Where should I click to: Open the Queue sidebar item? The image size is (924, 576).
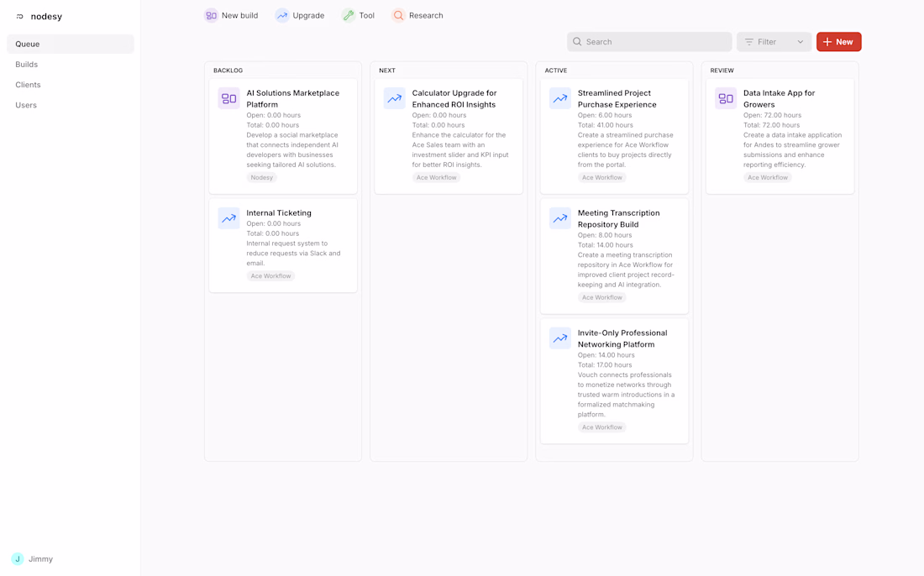pyautogui.click(x=70, y=45)
